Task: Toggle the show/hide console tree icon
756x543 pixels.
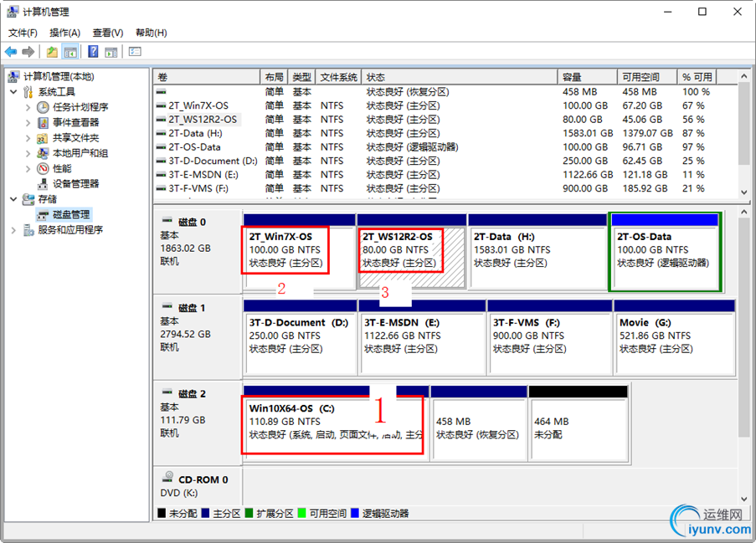Action: coord(70,52)
